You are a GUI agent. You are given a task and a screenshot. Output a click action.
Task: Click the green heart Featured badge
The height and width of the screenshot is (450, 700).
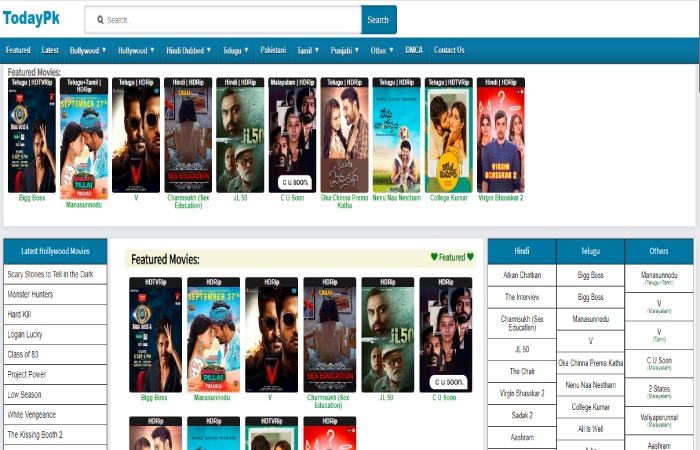[452, 257]
